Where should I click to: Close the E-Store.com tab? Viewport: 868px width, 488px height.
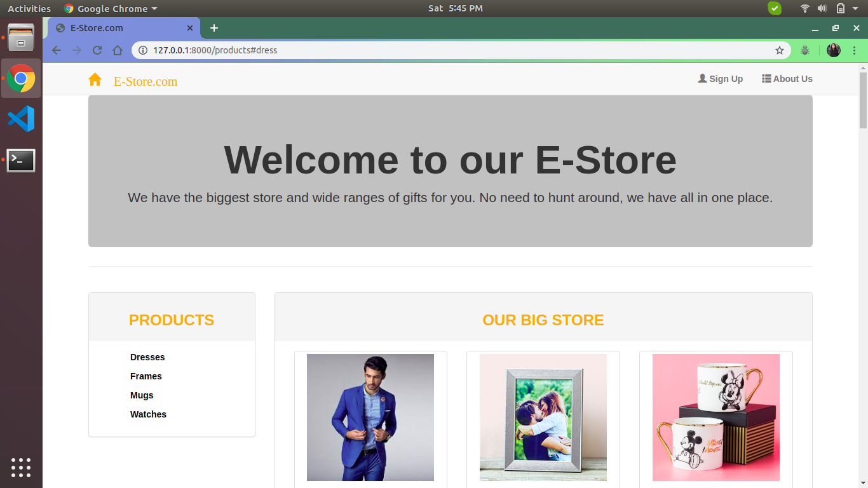click(190, 28)
